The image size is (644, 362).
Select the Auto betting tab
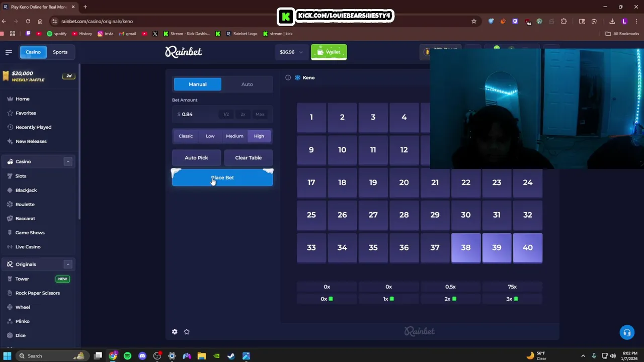pyautogui.click(x=247, y=84)
